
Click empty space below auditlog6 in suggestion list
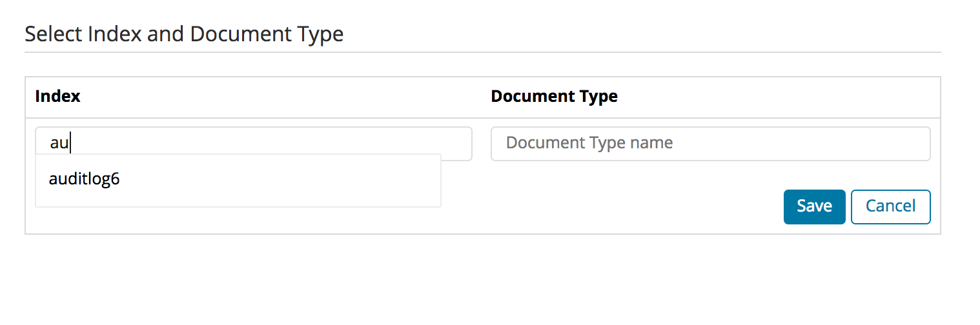click(238, 200)
